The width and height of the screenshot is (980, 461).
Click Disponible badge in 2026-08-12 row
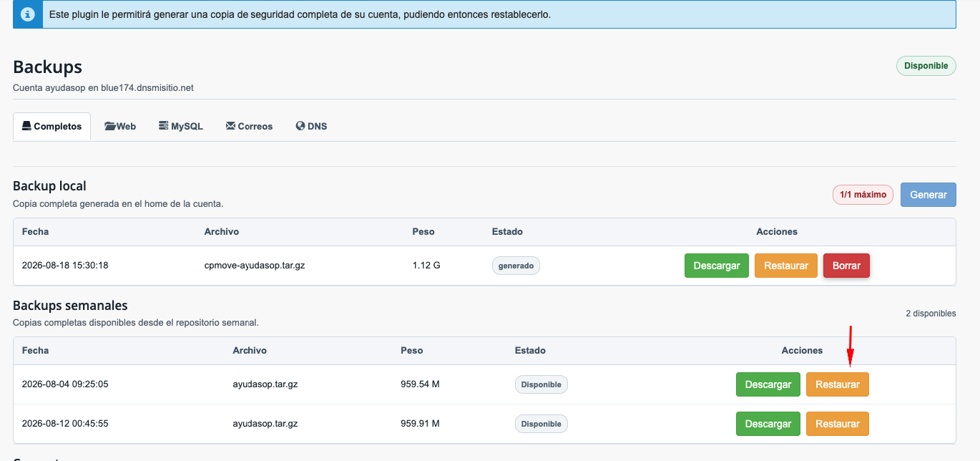click(x=541, y=424)
